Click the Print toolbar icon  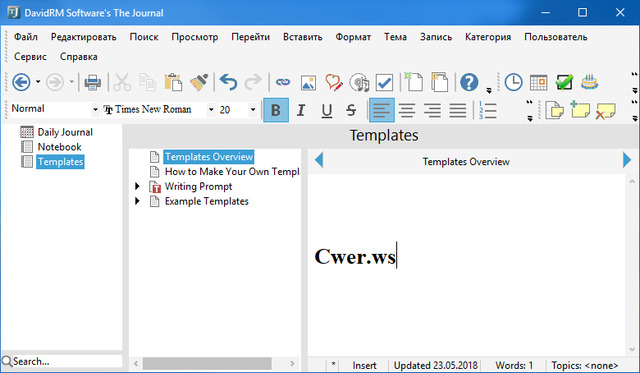tap(93, 83)
